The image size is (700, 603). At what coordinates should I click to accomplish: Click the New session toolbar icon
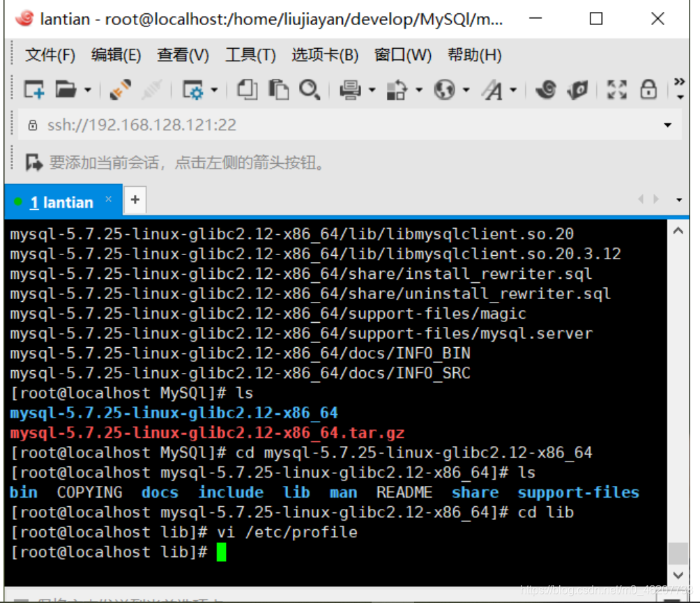[x=34, y=90]
